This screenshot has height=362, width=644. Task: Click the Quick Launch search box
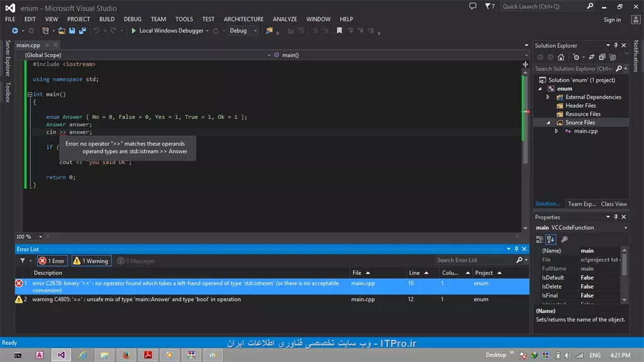click(548, 6)
